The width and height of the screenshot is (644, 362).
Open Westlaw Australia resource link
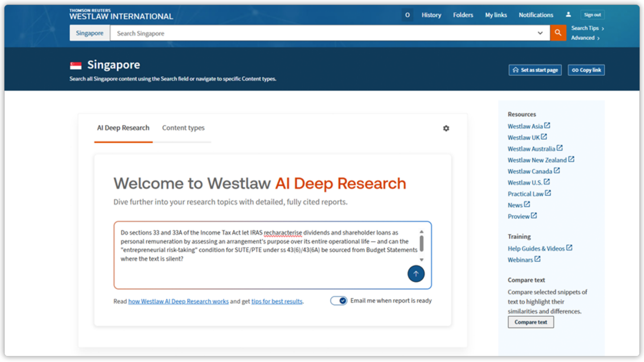[x=535, y=149]
